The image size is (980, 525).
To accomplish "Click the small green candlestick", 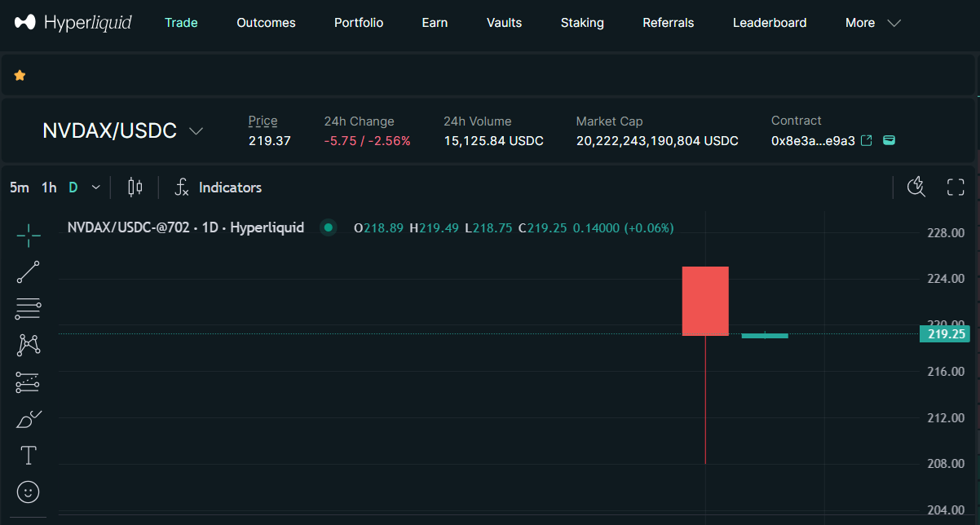I will 765,335.
